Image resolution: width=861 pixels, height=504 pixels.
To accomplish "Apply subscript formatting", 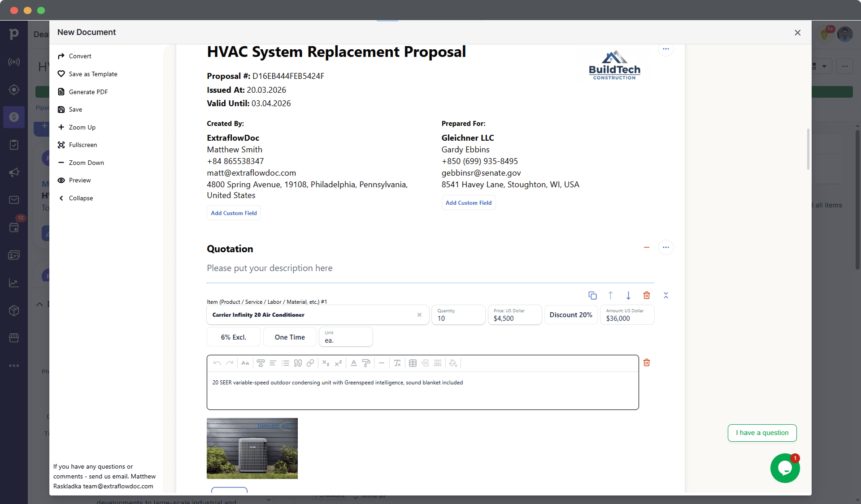I will point(326,363).
